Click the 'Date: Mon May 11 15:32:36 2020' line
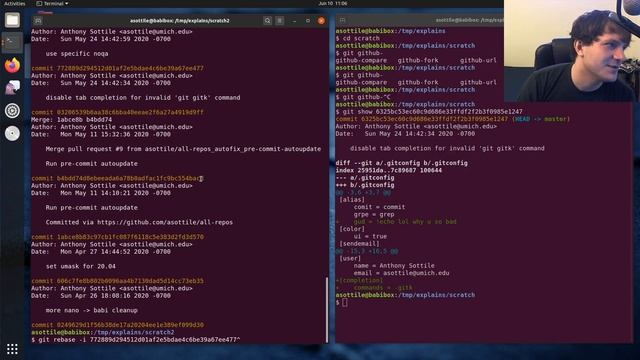 pyautogui.click(x=101, y=134)
